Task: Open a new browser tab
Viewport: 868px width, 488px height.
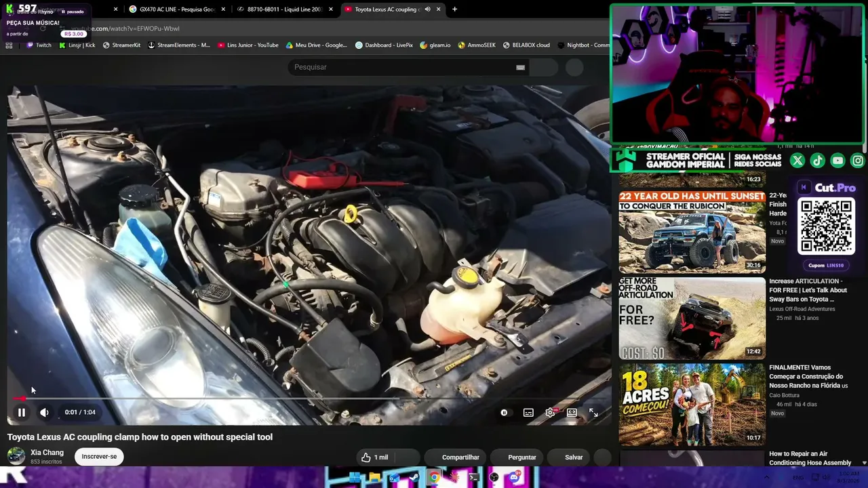Action: [454, 9]
